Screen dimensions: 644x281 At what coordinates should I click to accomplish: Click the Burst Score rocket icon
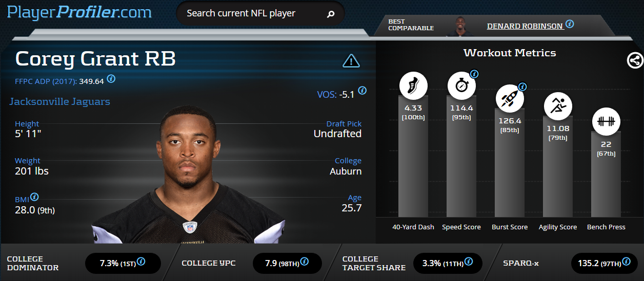click(x=510, y=98)
